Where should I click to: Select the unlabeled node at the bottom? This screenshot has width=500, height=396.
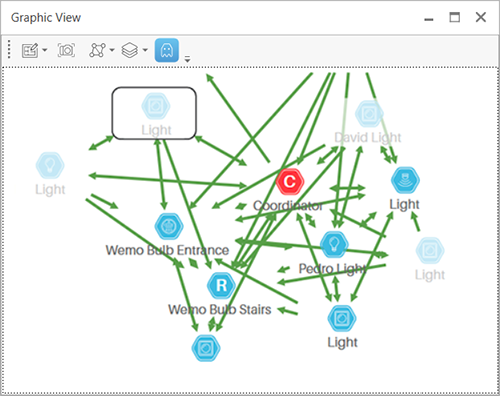click(206, 348)
